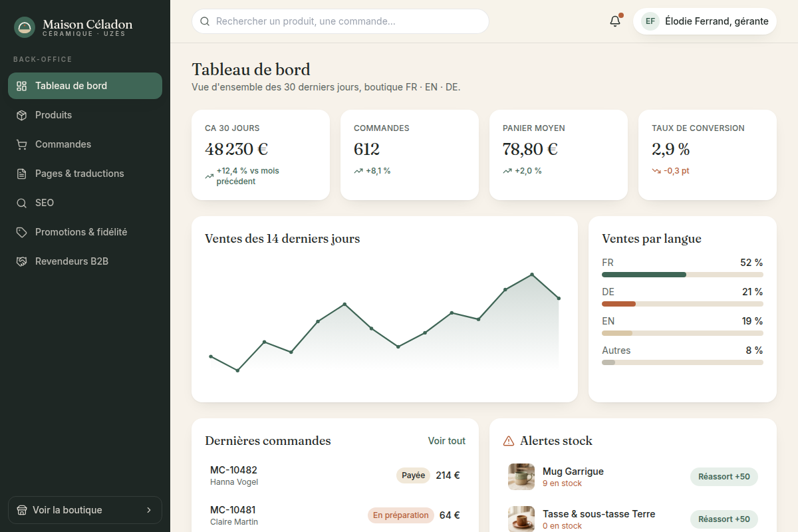The image size is (798, 532).
Task: Click the SEO magnifier icon in sidebar
Action: coord(22,203)
